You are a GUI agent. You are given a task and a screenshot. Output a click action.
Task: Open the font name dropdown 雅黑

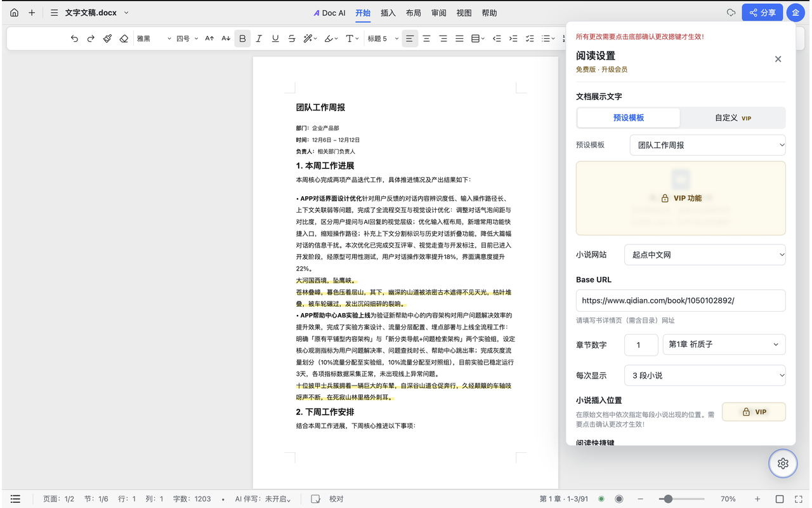pos(154,39)
